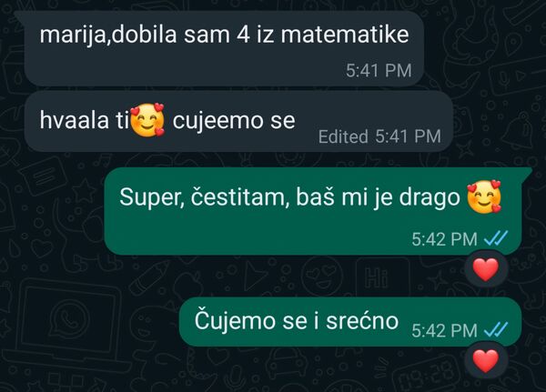Click blue read checkmarks on 'Čujemo se i srećno'

[496, 329]
